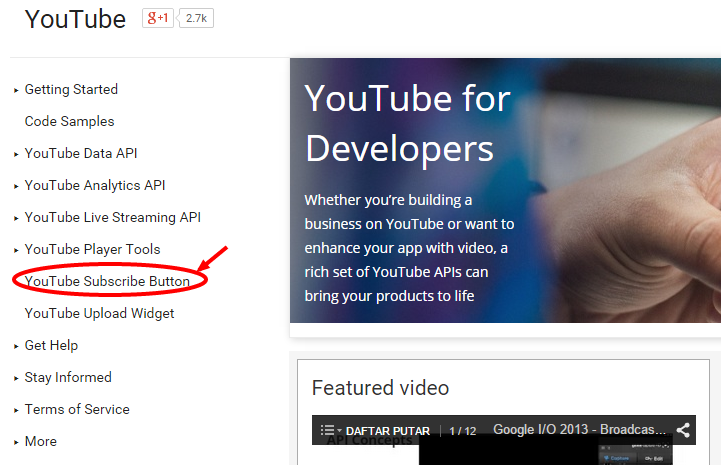Expand the YouTube Data API arrow

(16, 154)
